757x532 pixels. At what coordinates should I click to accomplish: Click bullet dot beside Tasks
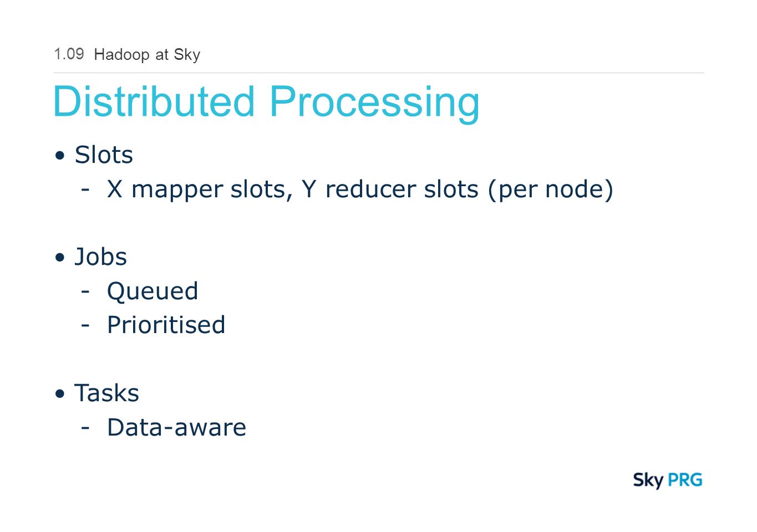coord(60,394)
